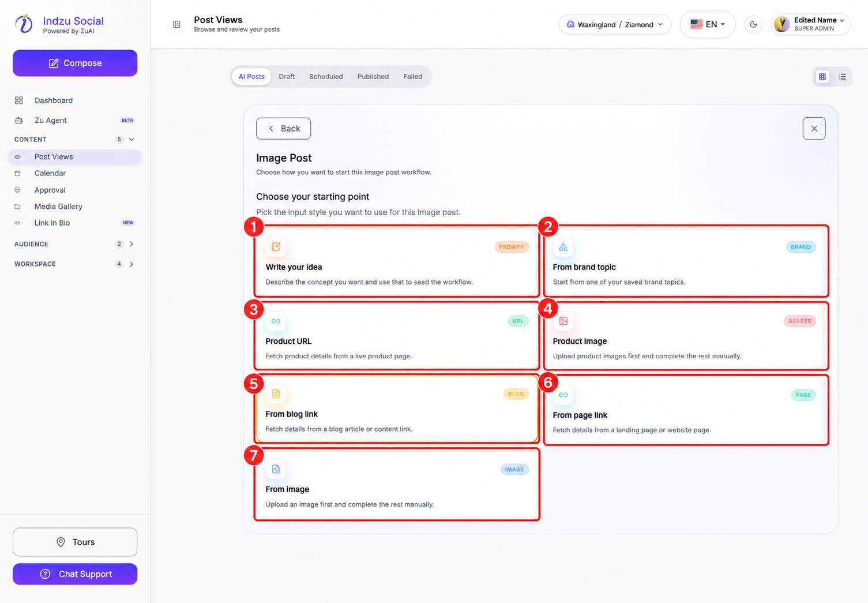
Task: Click the NEW badge beside Link in Bio
Action: [127, 223]
